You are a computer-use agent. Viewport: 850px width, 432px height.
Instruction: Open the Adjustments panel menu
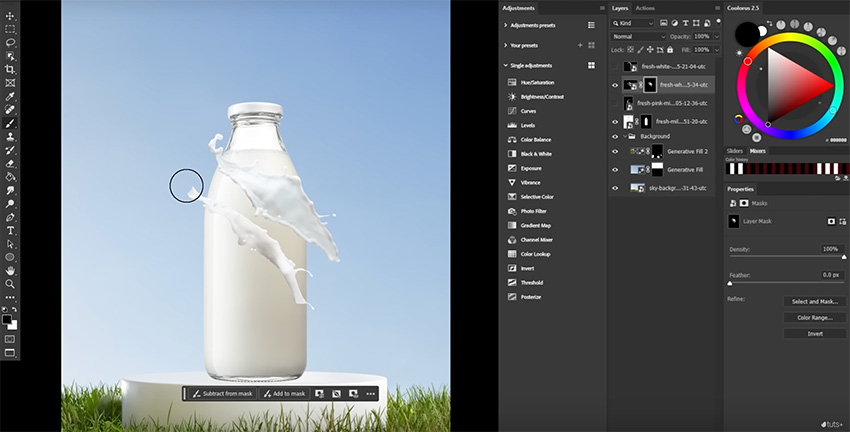click(602, 8)
